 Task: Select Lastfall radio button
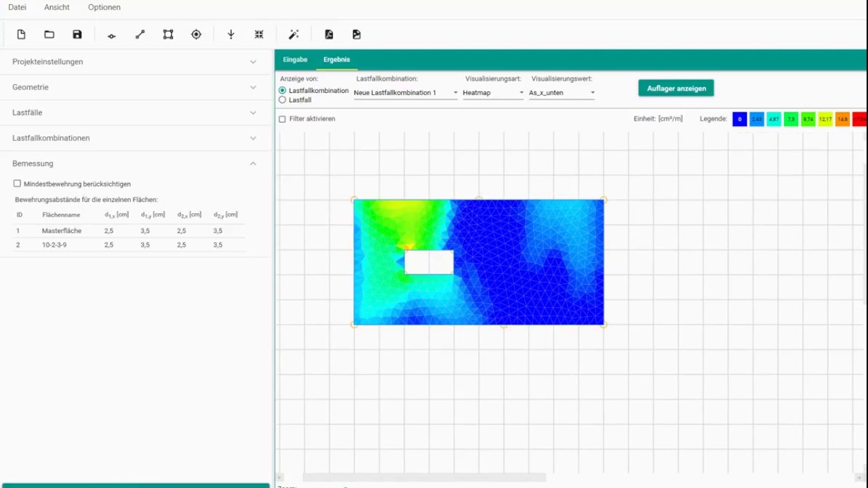pyautogui.click(x=282, y=100)
